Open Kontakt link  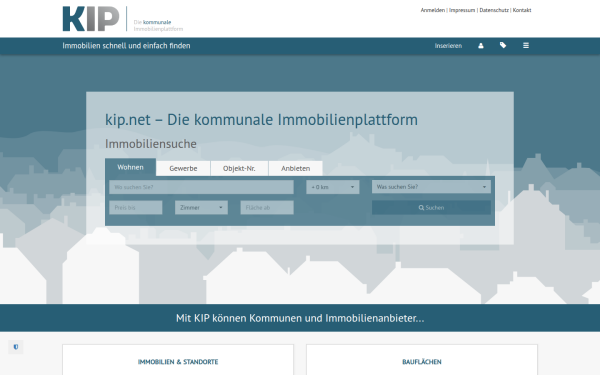522,10
